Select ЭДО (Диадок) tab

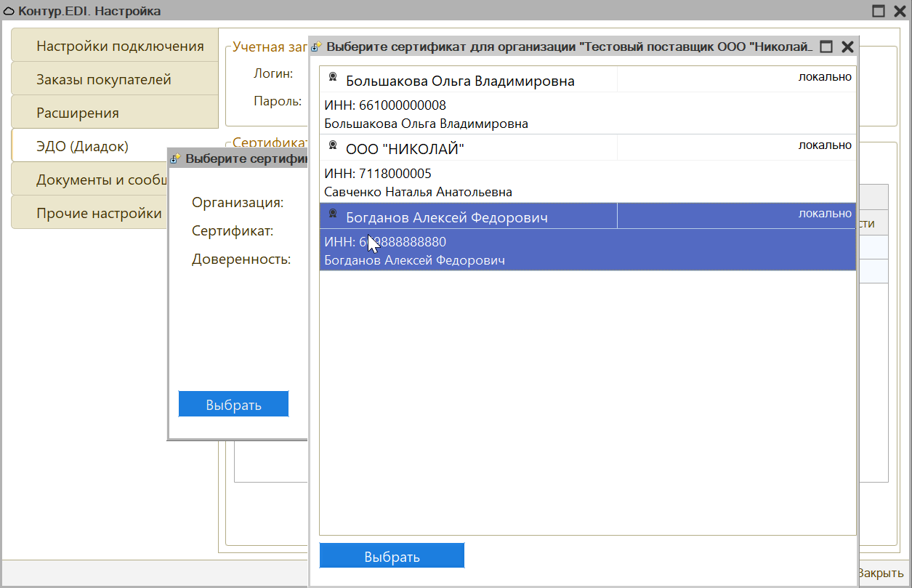[115, 145]
